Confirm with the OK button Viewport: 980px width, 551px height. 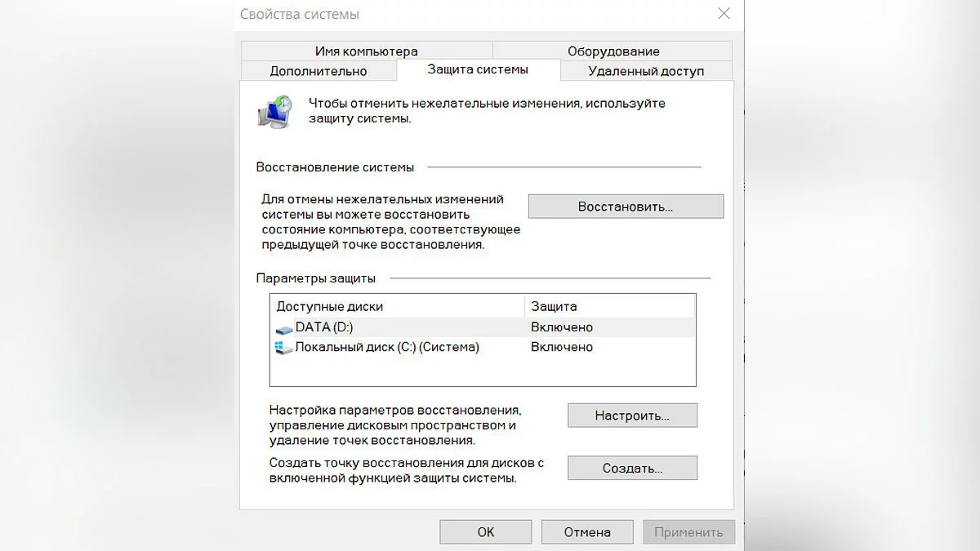pyautogui.click(x=486, y=532)
